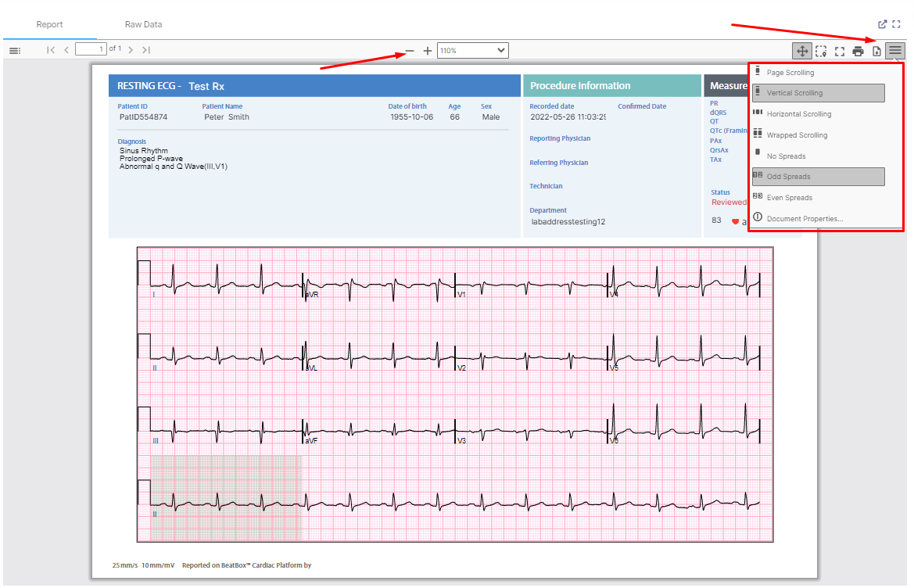Select the marquee zoom selection tool
This screenshot has height=588, width=914.
click(x=821, y=52)
